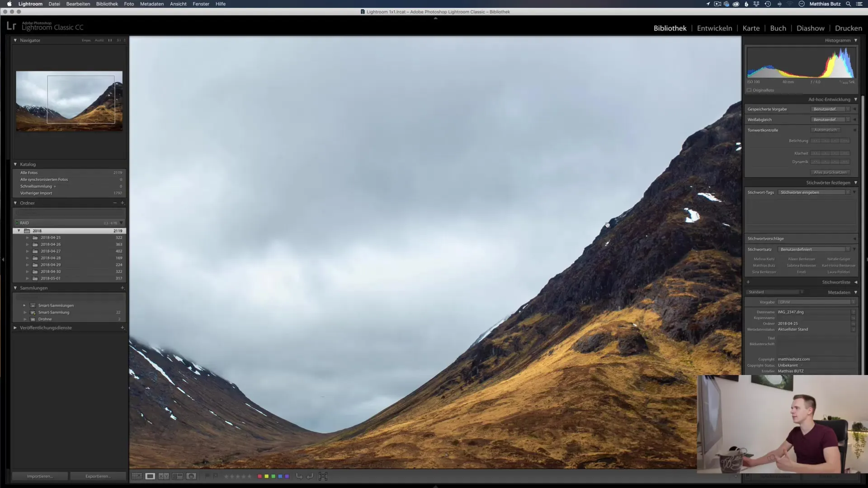868x488 pixels.
Task: Set the first rating star in toolbar
Action: (226, 476)
